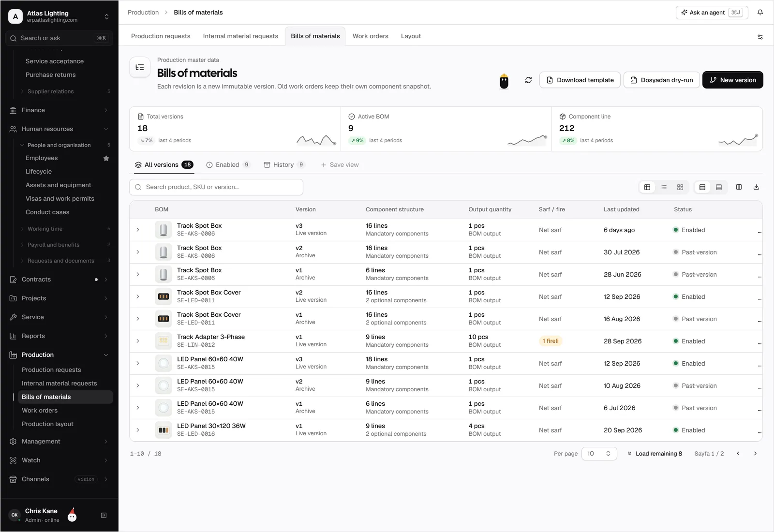Click the page filter settings icon

point(760,37)
